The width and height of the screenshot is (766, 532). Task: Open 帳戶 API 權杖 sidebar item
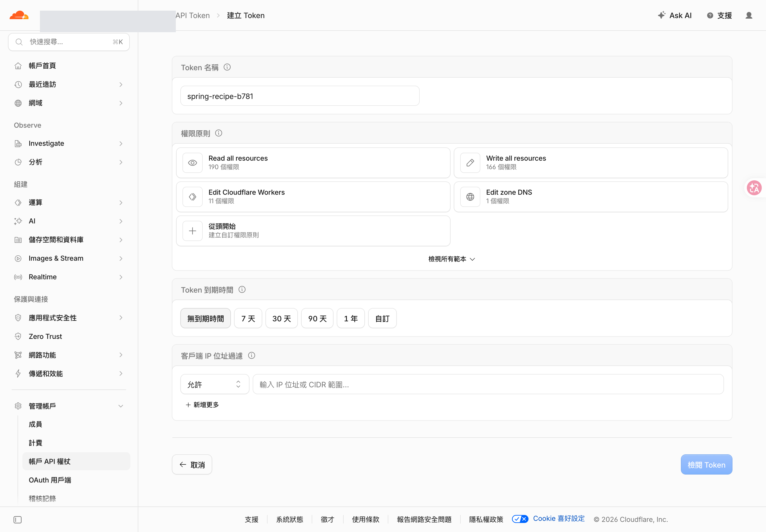point(76,461)
